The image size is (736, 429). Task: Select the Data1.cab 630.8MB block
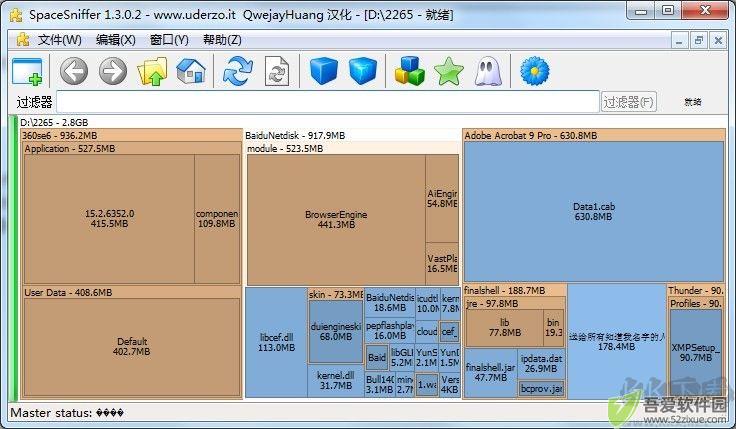(594, 212)
